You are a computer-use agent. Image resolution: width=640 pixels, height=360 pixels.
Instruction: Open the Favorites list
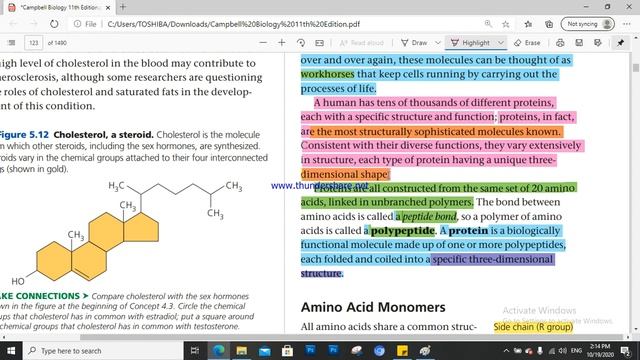[x=528, y=24]
